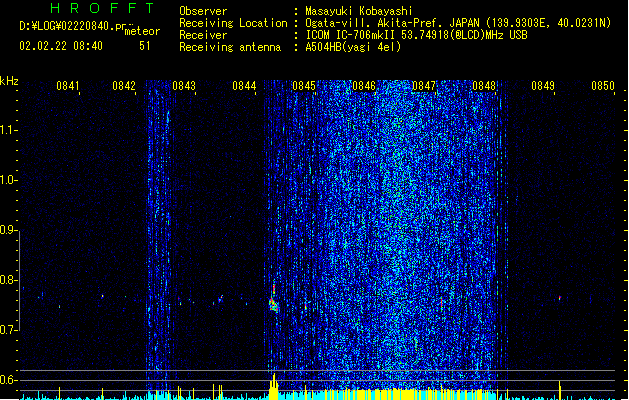The height and width of the screenshot is (400, 629).
Task: Click the 0846 time marker
Action: [x=364, y=86]
